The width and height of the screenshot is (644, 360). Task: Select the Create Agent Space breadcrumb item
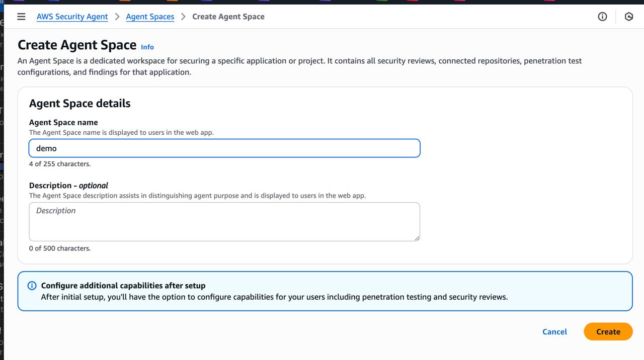point(228,17)
